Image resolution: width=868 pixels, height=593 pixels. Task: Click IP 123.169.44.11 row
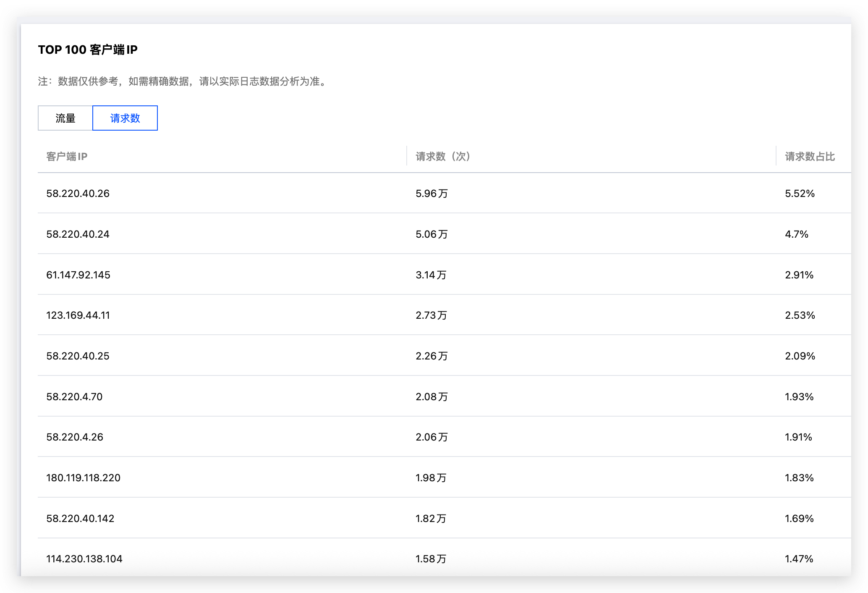click(78, 315)
